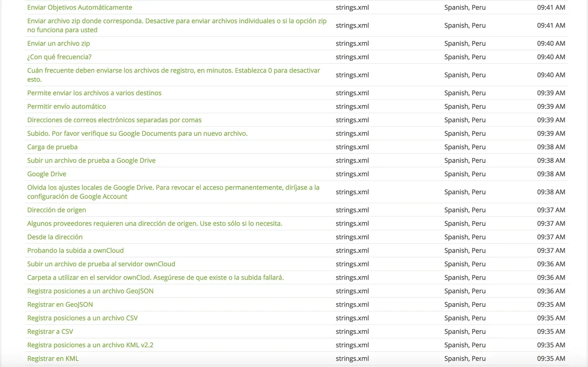Image resolution: width=588 pixels, height=367 pixels.
Task: Click 'Direcciones de correos electrónicos separadas por comas'
Action: 114,120
